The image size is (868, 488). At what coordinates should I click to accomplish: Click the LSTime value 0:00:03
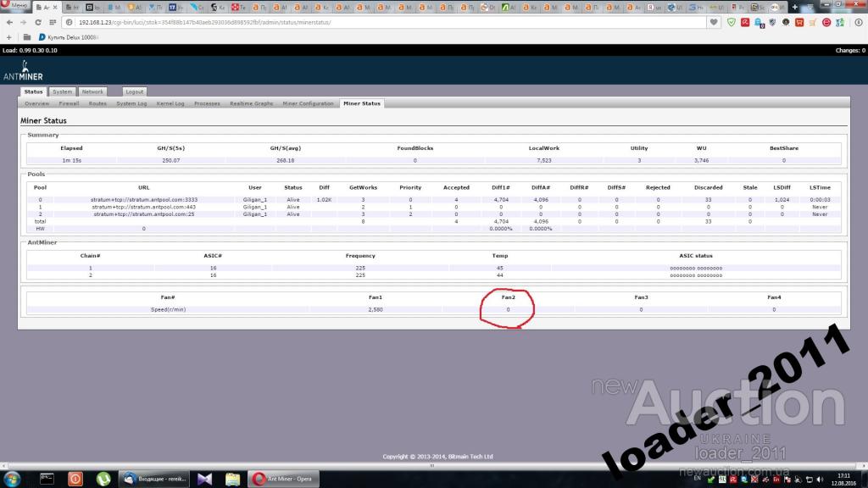pyautogui.click(x=820, y=200)
